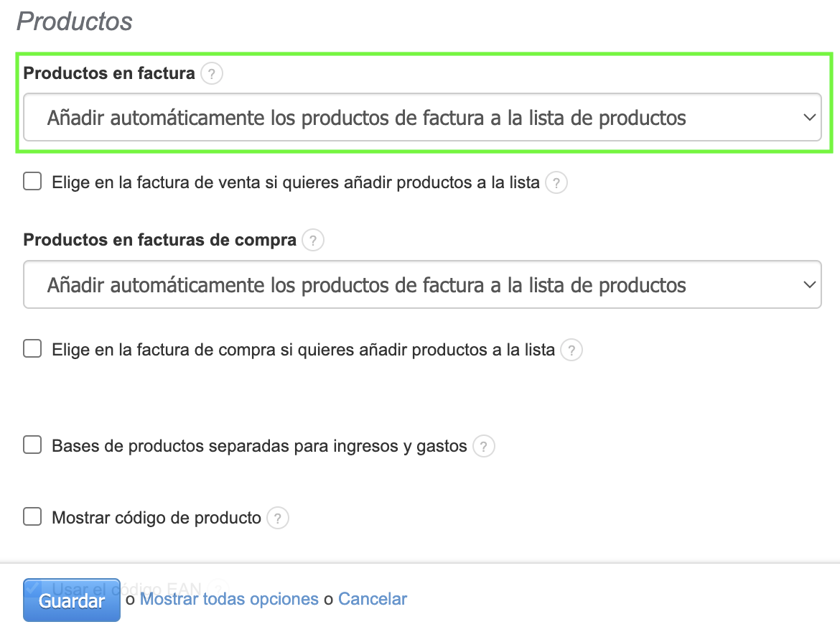Screen dimensions: 840x632
Task: Open help tooltip for Mostrar código de producto
Action: [x=278, y=518]
